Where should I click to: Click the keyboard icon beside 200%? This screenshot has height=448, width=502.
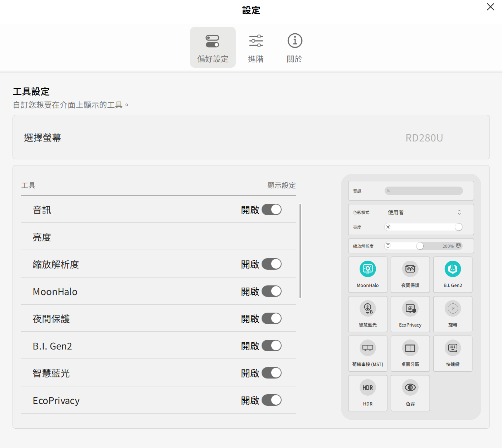click(458, 246)
